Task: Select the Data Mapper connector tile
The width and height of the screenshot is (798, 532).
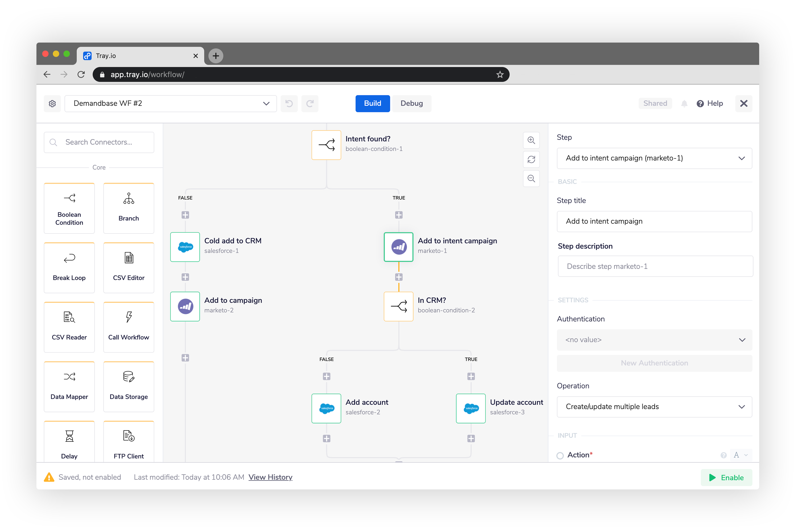Action: tap(69, 386)
